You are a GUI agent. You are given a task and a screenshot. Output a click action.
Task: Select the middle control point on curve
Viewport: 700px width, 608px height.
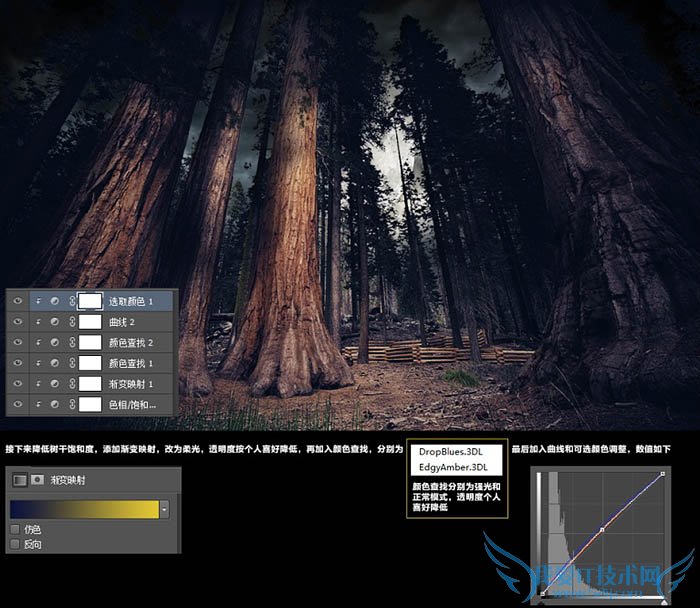tap(602, 530)
